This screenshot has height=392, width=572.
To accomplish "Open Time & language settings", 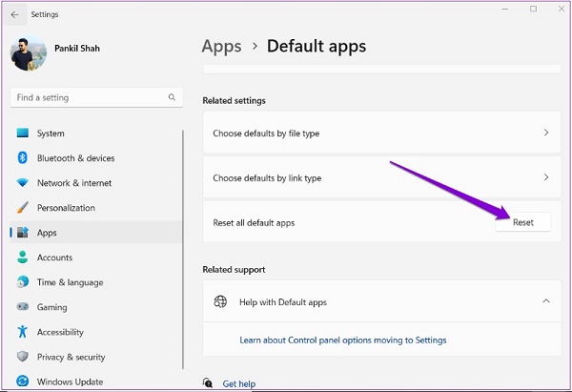I will 96,282.
